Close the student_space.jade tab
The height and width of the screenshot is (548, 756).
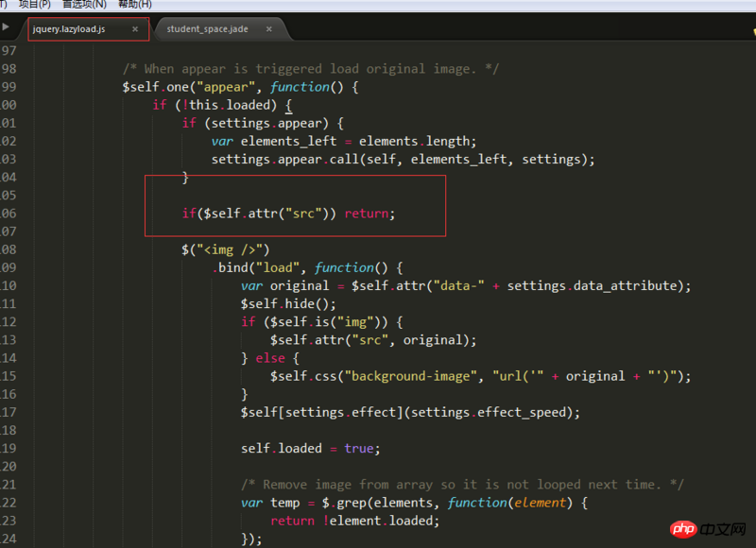[x=269, y=29]
